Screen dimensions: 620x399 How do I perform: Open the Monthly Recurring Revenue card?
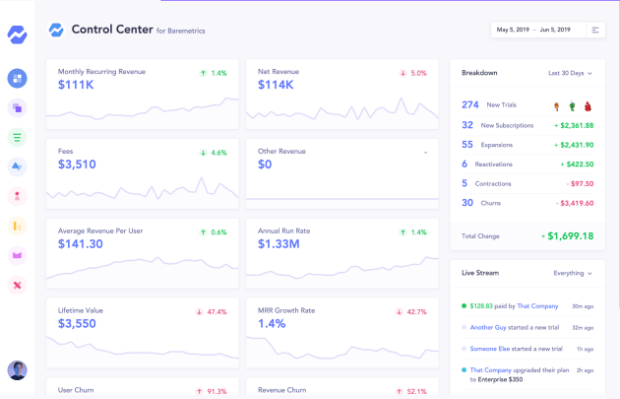(x=142, y=94)
